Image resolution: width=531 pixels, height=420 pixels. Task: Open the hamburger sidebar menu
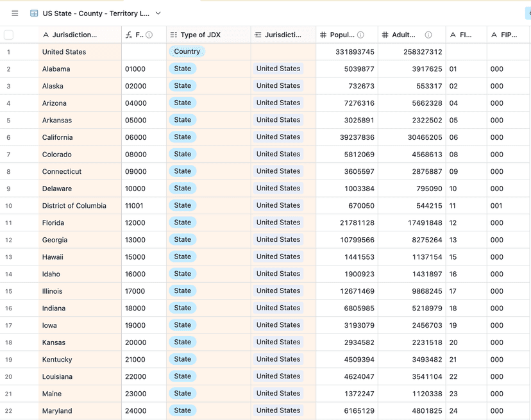(15, 13)
